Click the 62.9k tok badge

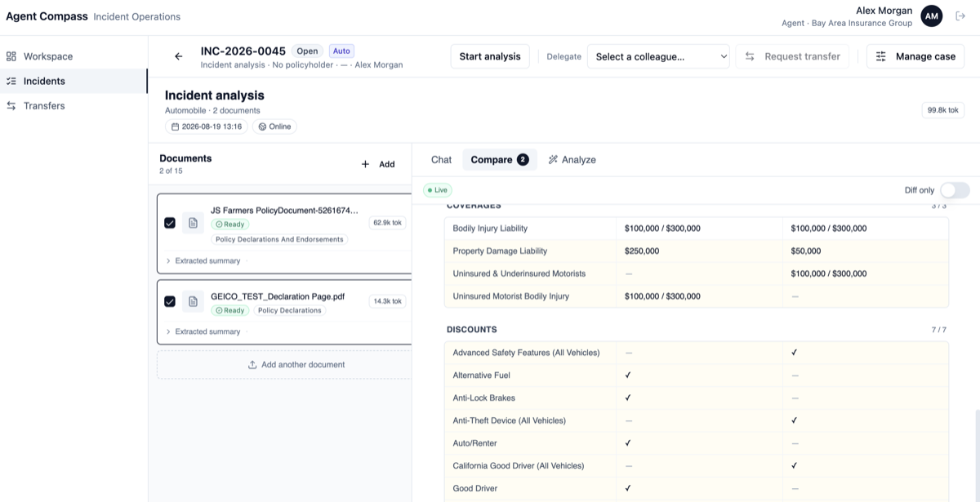coord(387,223)
